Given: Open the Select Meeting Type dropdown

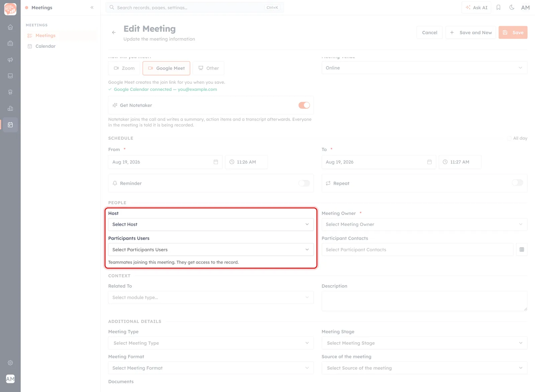Looking at the screenshot, I should click(211, 343).
